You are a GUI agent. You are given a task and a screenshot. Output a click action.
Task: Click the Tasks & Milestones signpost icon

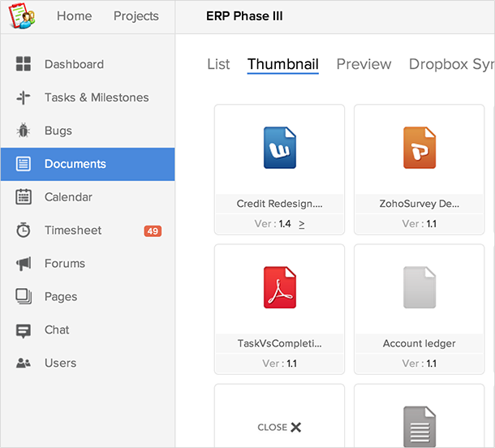click(x=24, y=97)
